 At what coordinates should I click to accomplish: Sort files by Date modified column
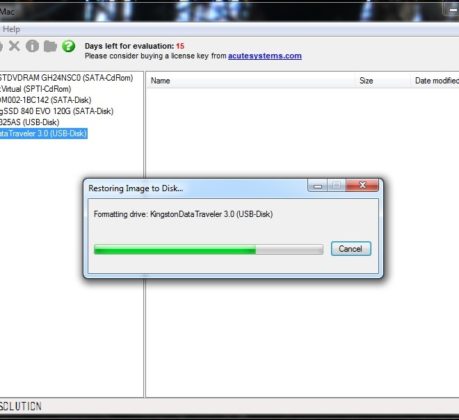tap(435, 81)
